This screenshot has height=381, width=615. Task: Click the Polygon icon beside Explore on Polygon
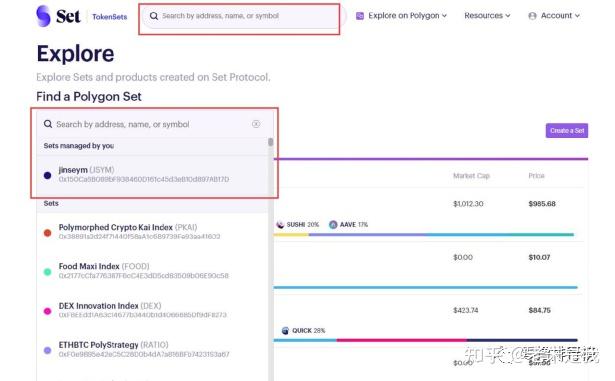pyautogui.click(x=360, y=16)
